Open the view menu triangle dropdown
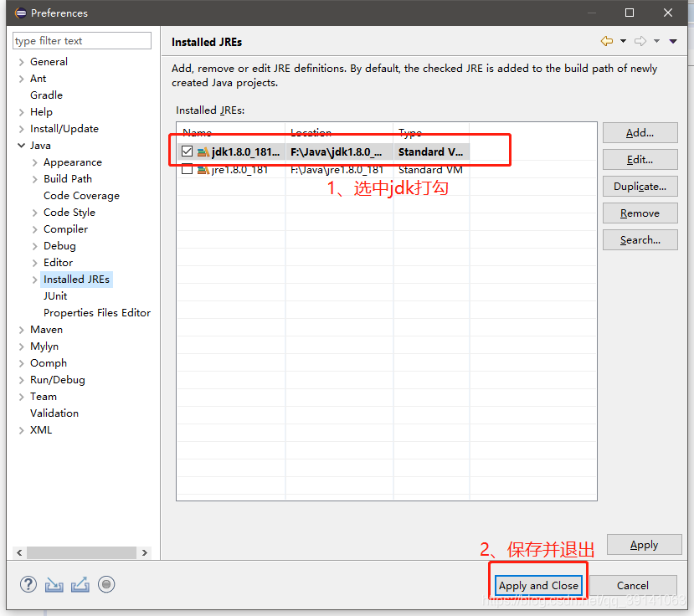The image size is (694, 616). [x=673, y=41]
